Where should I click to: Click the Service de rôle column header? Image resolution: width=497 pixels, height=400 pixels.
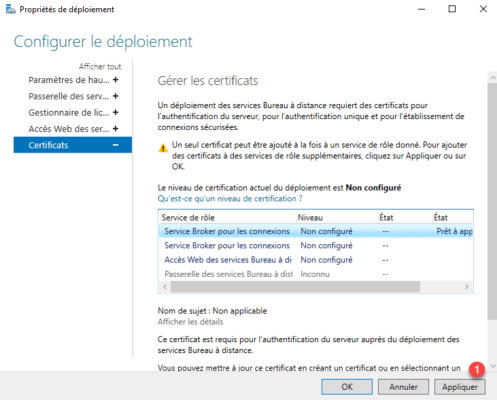(x=227, y=218)
